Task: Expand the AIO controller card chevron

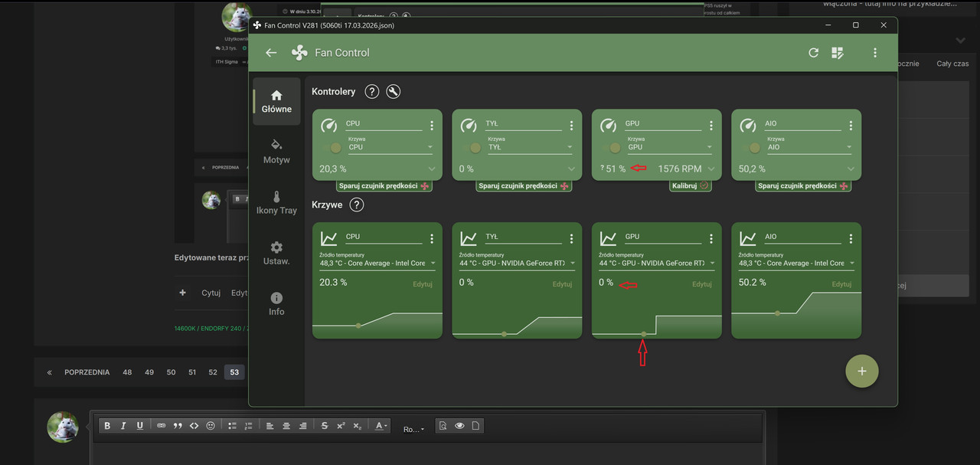Action: [x=851, y=169]
